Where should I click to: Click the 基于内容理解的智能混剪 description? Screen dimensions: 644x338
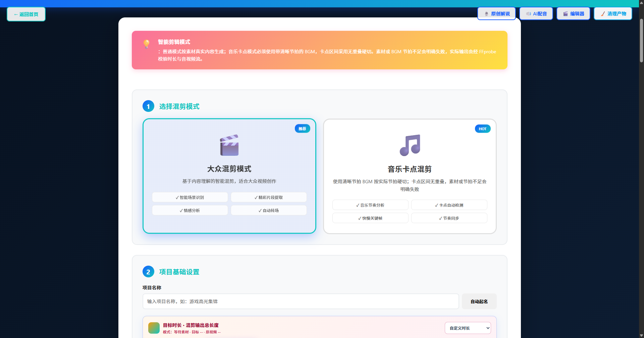[229, 181]
